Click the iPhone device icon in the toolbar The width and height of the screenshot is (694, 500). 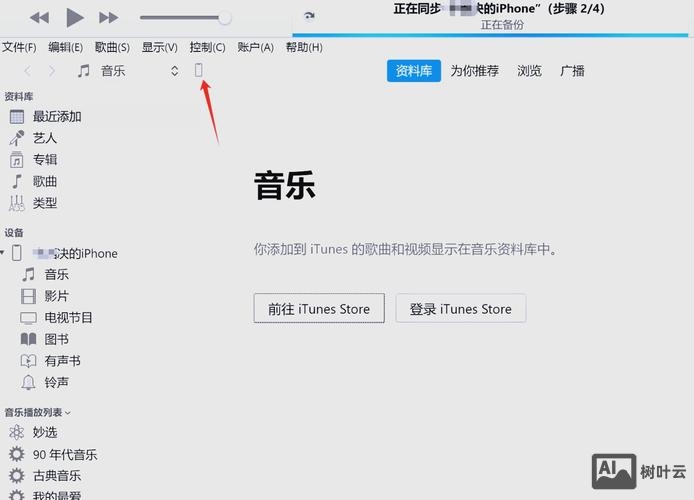pyautogui.click(x=199, y=70)
